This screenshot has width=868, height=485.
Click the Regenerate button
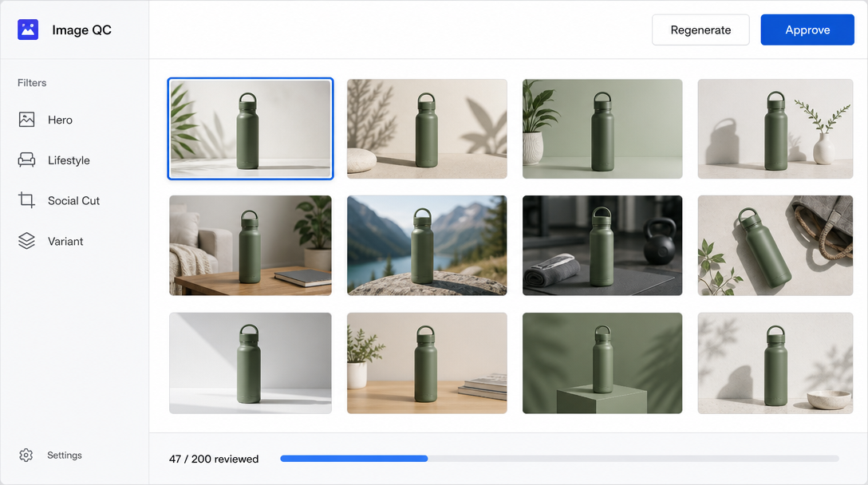(x=700, y=30)
